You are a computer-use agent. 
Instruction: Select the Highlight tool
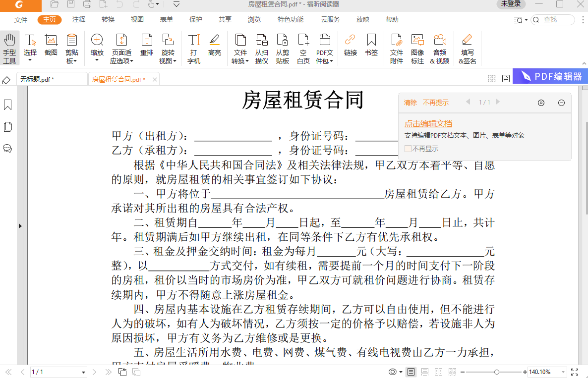(215, 47)
